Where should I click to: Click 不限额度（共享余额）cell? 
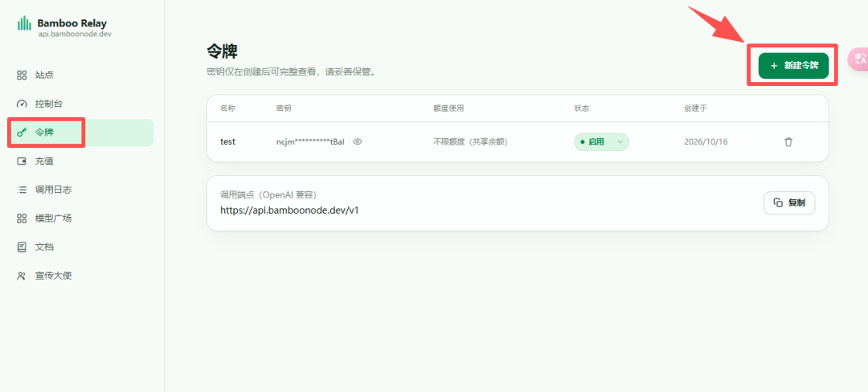[x=470, y=142]
